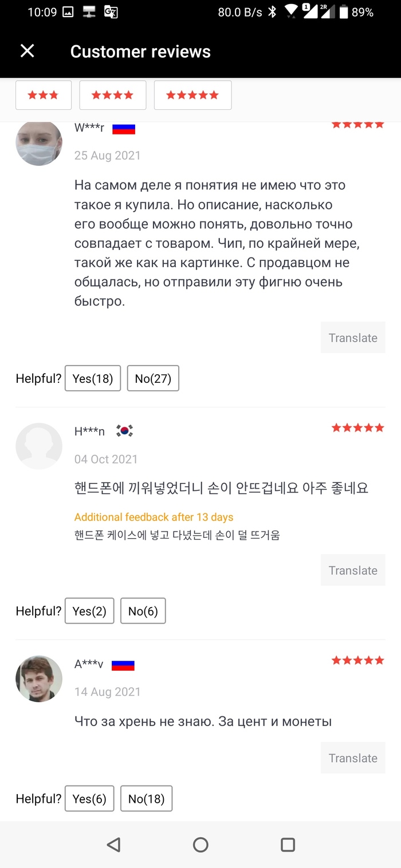Tap the blank avatar of reviewer H***n
This screenshot has width=401, height=868.
(39, 446)
